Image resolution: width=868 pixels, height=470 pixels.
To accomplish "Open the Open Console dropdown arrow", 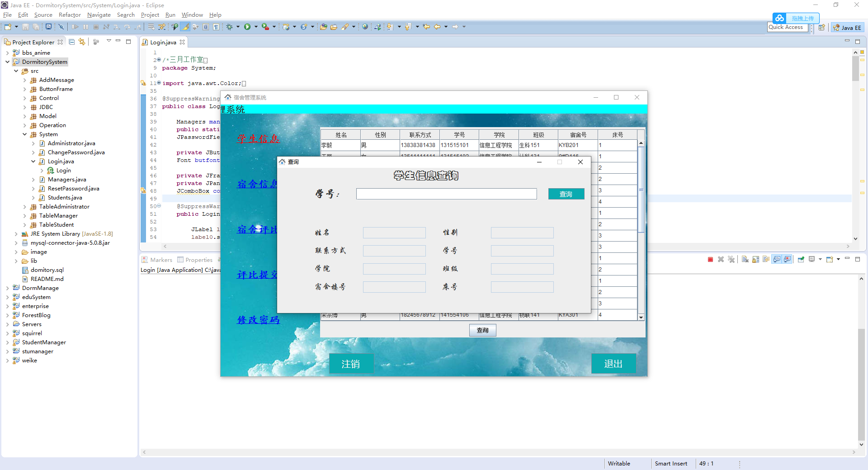I will point(838,259).
